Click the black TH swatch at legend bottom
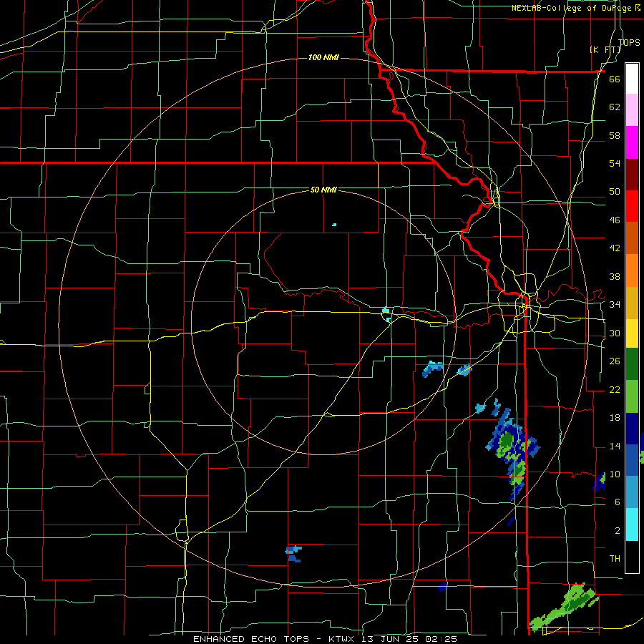This screenshot has width=644, height=644. pyautogui.click(x=632, y=557)
